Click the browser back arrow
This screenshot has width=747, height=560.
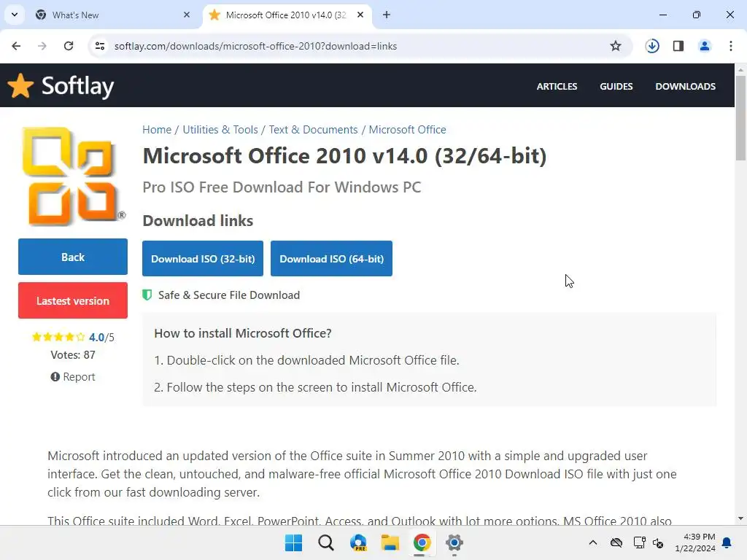click(16, 46)
